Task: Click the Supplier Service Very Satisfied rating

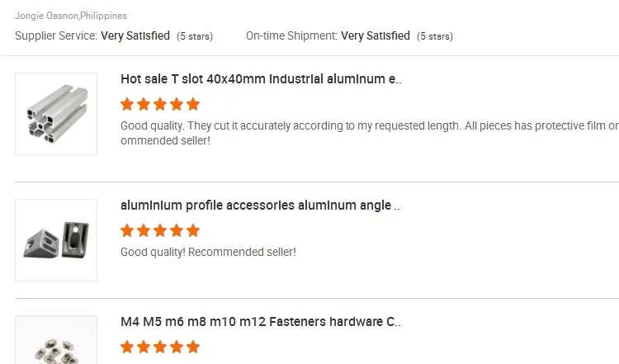Action: pyautogui.click(x=135, y=35)
